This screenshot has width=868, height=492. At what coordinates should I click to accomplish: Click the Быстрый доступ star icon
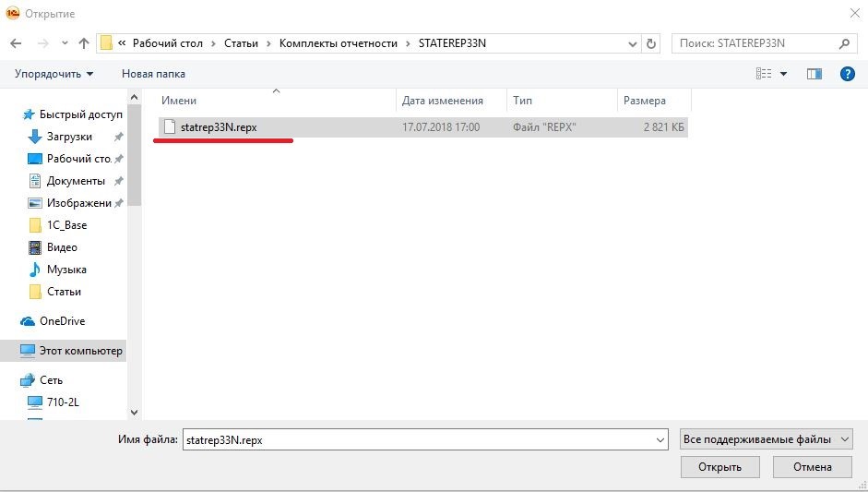(29, 114)
